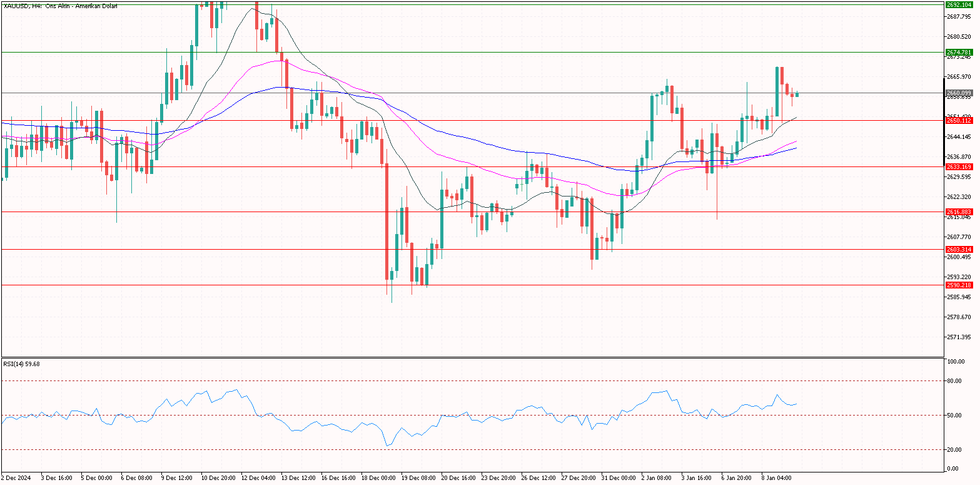Click the 27 Dec 20:00 time label
This screenshot has width=980, height=485.
577,478
